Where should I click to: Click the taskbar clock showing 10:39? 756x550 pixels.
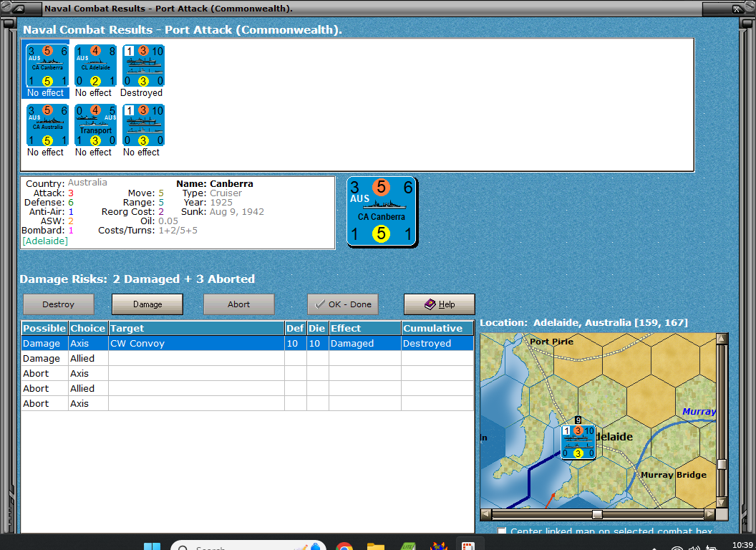[742, 545]
